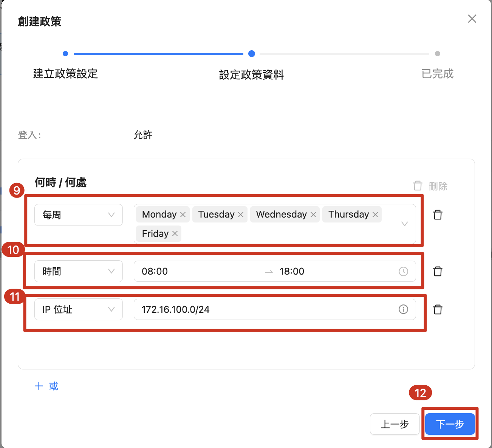
Task: Click the 上一步 button
Action: point(395,424)
